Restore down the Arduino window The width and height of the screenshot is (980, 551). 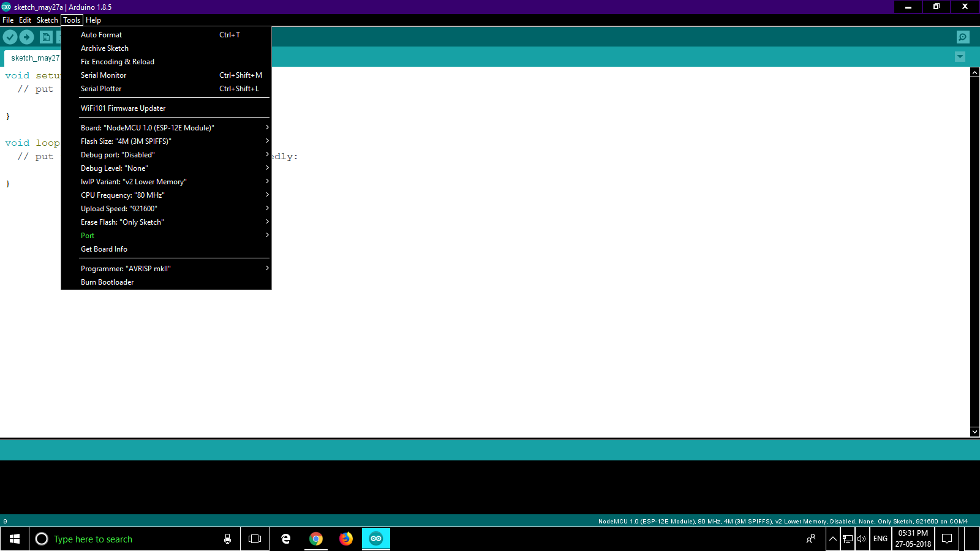coord(937,7)
